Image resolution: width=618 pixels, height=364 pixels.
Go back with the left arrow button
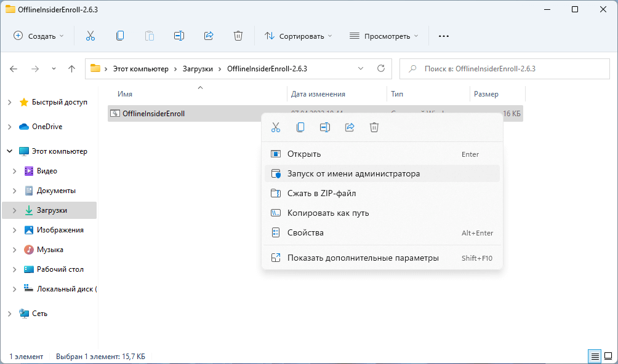(x=14, y=69)
